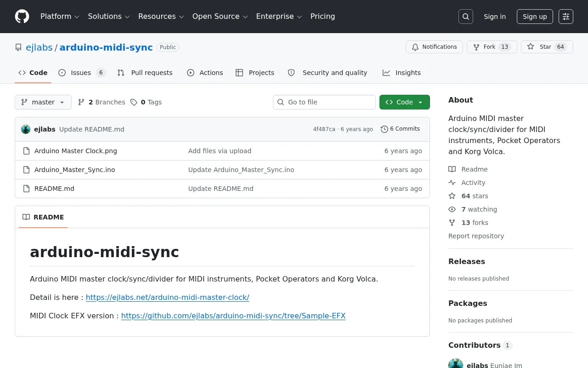
Task: Open the Arduino Master Clock.png file
Action: (76, 151)
